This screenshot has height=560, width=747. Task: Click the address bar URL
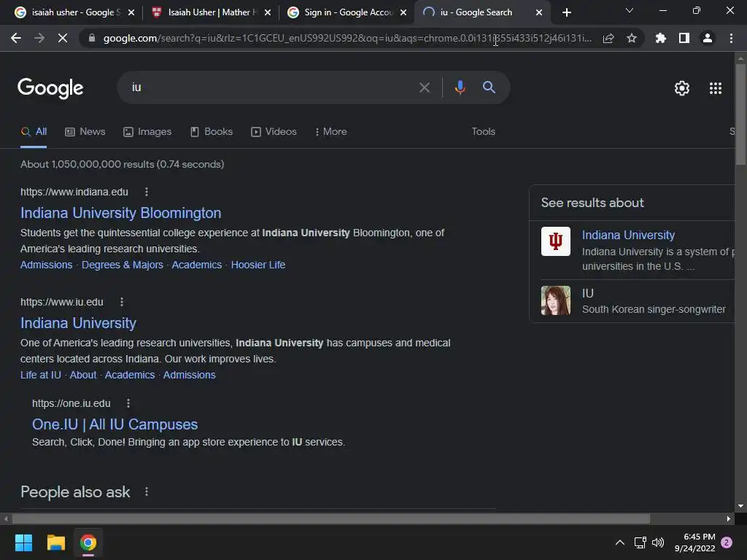347,38
